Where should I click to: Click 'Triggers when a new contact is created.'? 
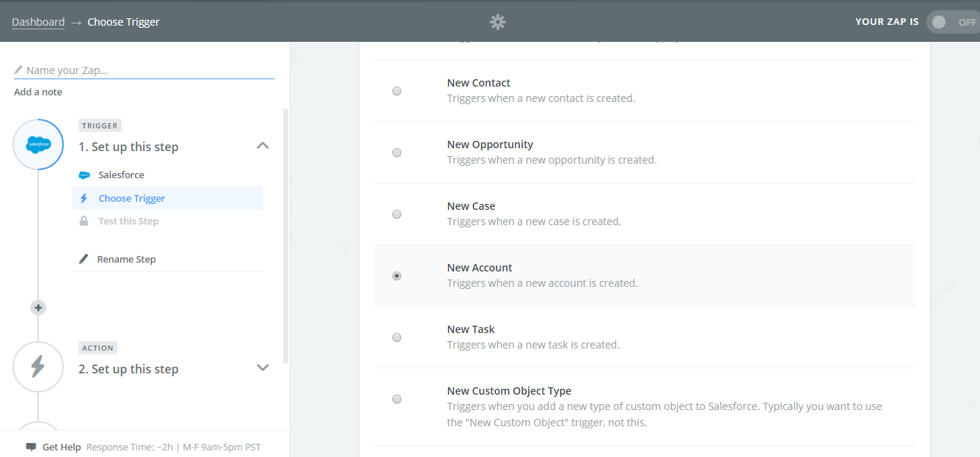tap(541, 98)
